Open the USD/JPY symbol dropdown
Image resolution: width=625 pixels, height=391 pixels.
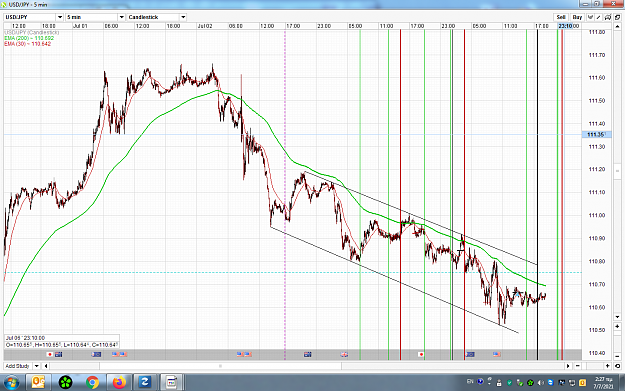click(x=60, y=17)
